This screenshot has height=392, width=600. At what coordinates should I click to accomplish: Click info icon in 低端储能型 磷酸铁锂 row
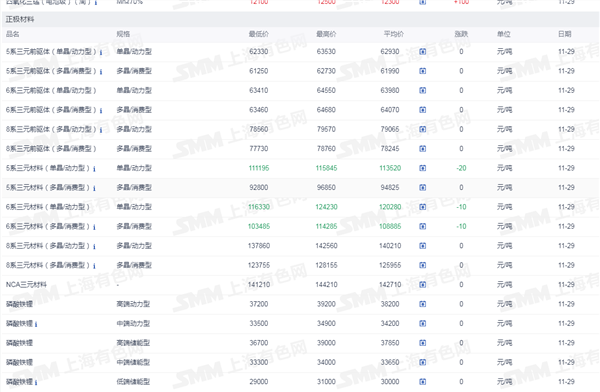click(36, 382)
